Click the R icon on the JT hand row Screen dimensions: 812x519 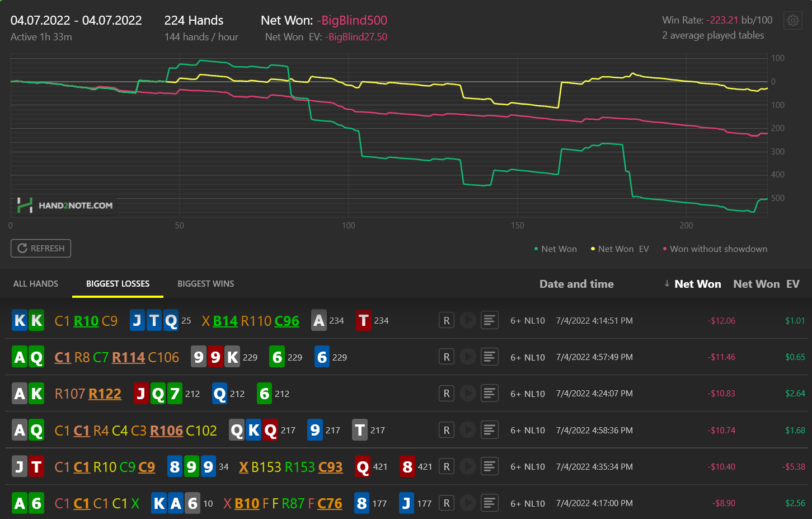tap(447, 466)
